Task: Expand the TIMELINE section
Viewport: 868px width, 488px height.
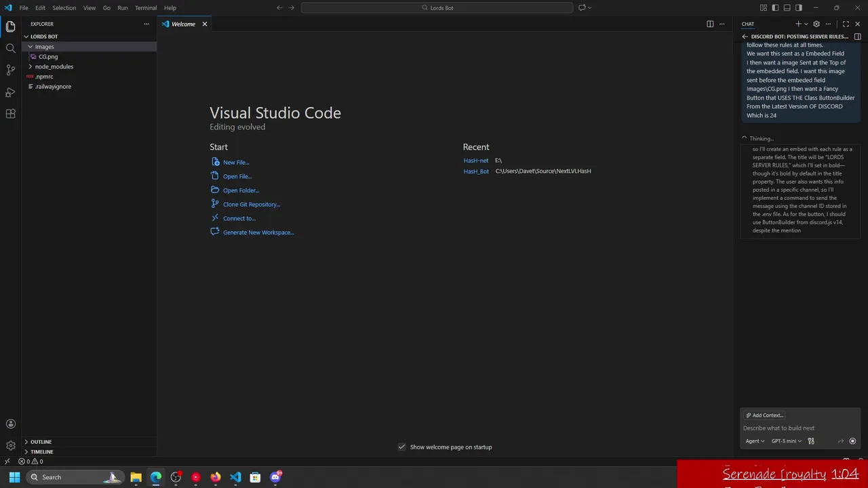Action: tap(89, 451)
